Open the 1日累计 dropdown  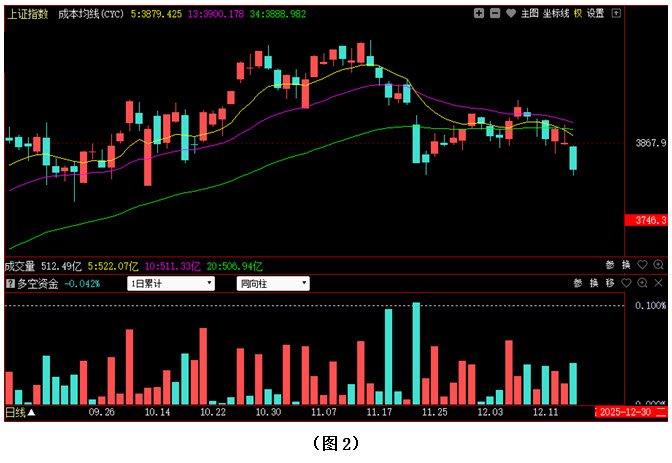(x=172, y=283)
